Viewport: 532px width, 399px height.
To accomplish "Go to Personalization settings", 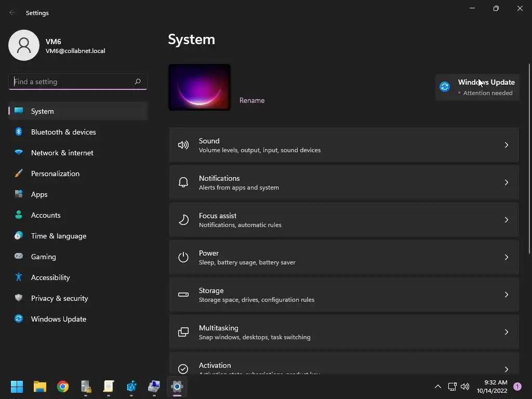I will [x=78, y=174].
